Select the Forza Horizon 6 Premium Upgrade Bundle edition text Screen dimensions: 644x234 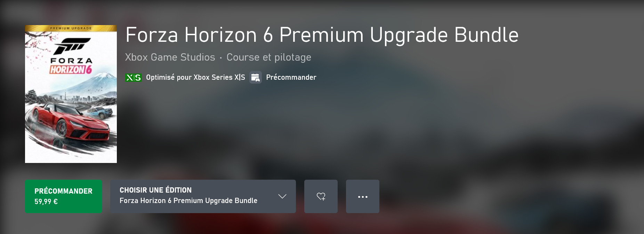(x=188, y=201)
